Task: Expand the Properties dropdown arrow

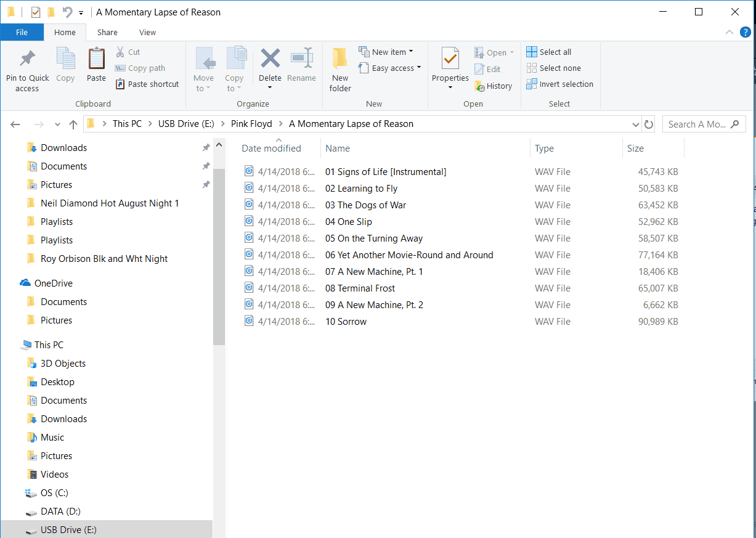Action: (x=450, y=88)
